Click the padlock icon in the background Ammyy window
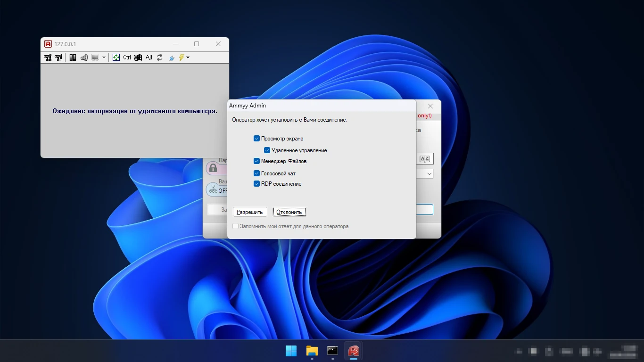Viewport: 644px width, 362px height. click(x=213, y=168)
